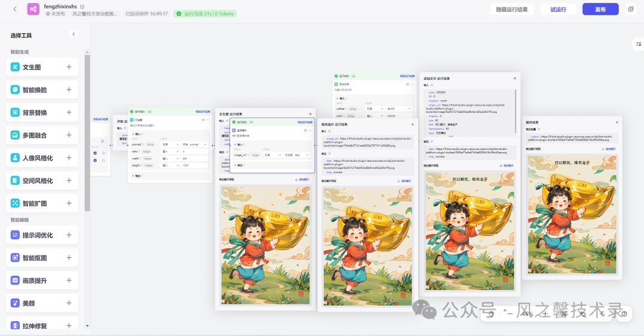Zoom in the canvas with the plus icon
Image resolution: width=644 pixels, height=336 pixels.
pos(545,314)
